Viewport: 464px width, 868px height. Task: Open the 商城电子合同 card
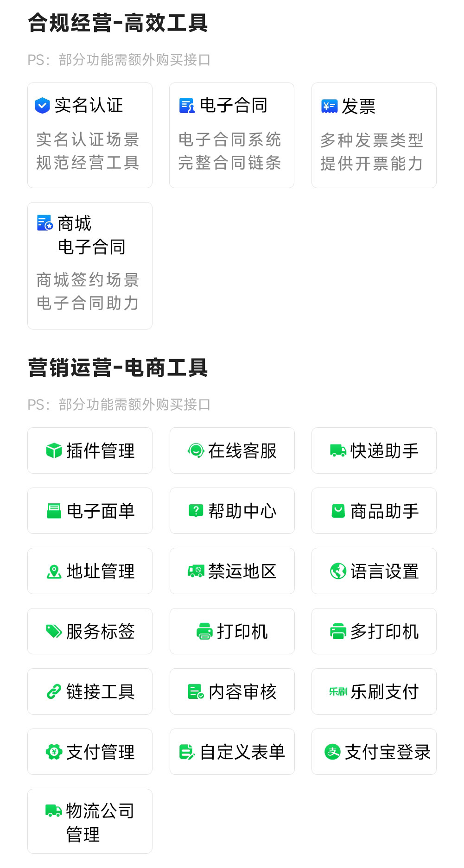tap(90, 266)
